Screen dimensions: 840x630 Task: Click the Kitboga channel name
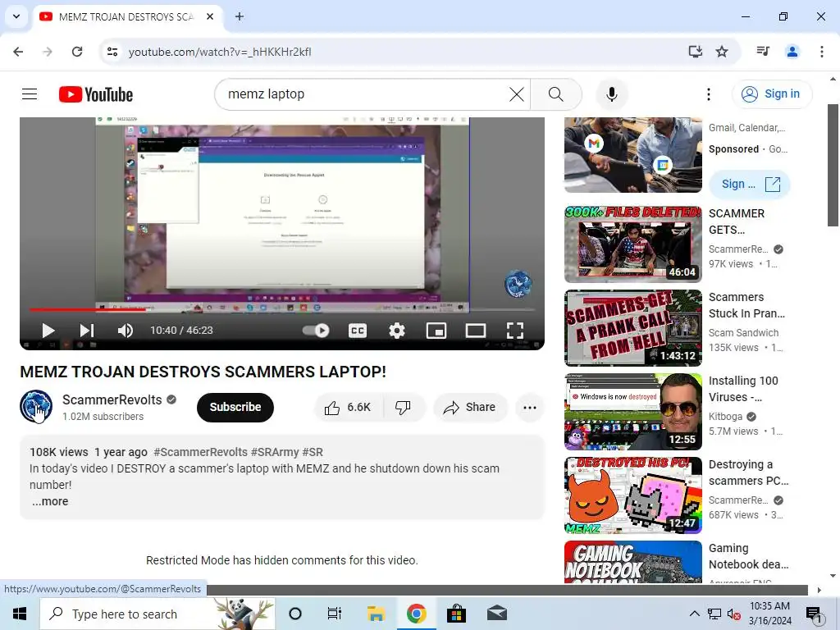(725, 416)
